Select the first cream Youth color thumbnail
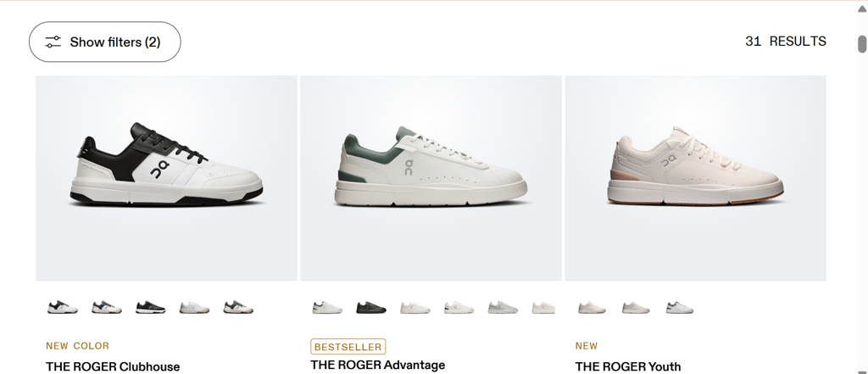 [x=592, y=308]
